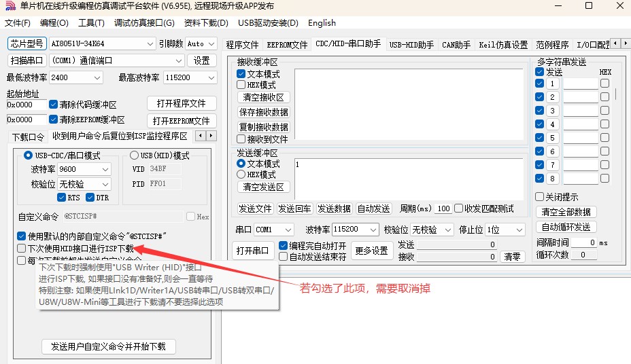Image resolution: width=631 pixels, height=364 pixels.
Task: Select USB(HID)模式 radio button
Action: pos(134,155)
